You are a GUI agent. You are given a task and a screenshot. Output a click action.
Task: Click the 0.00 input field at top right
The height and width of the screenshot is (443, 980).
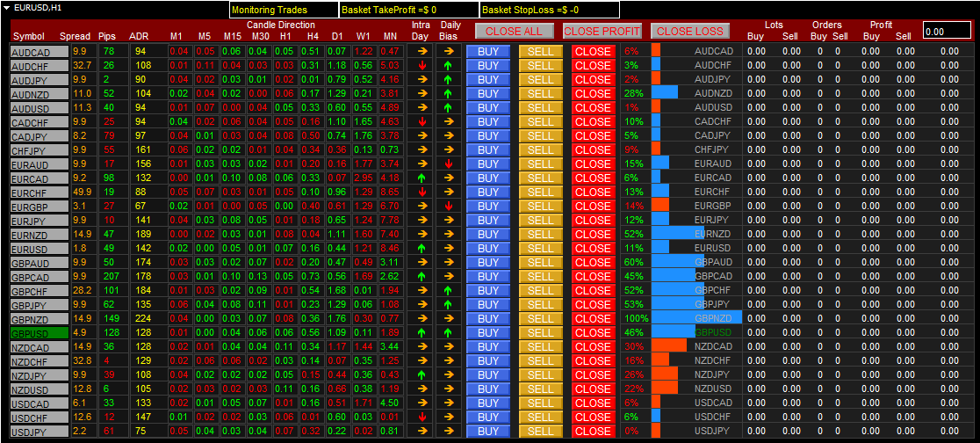(948, 32)
